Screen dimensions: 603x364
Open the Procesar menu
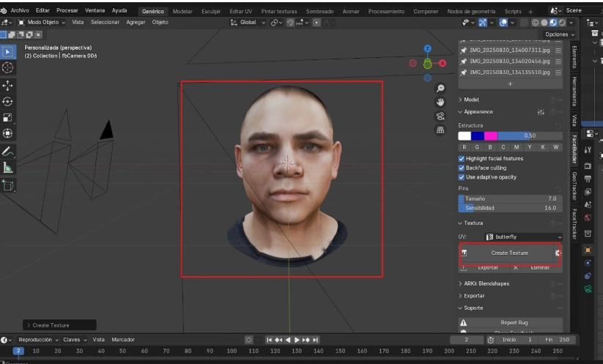[x=67, y=10]
